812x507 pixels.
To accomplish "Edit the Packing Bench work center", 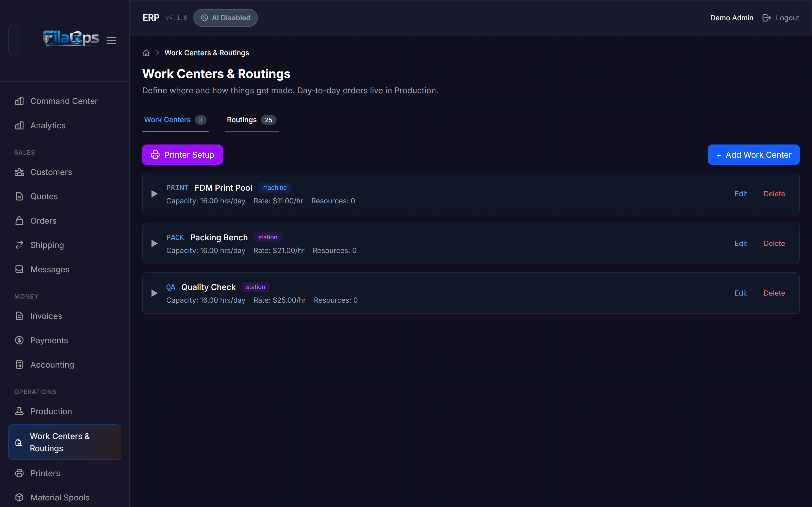I will [x=740, y=243].
